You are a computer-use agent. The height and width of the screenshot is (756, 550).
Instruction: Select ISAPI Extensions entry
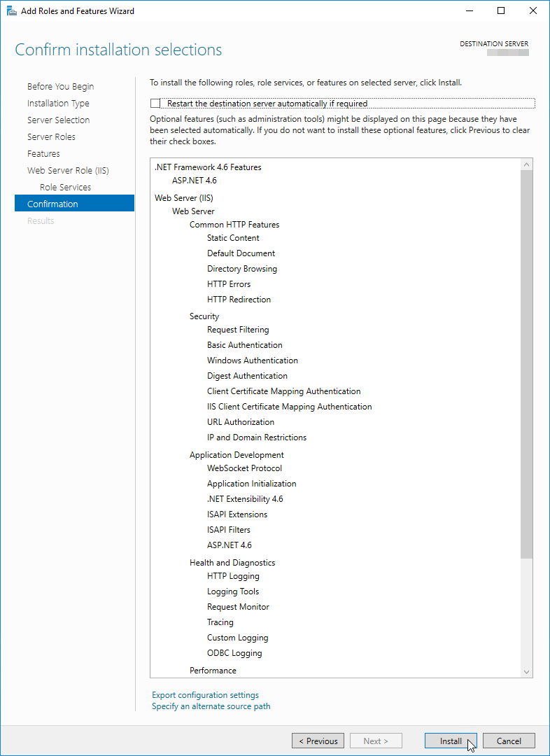(x=237, y=514)
